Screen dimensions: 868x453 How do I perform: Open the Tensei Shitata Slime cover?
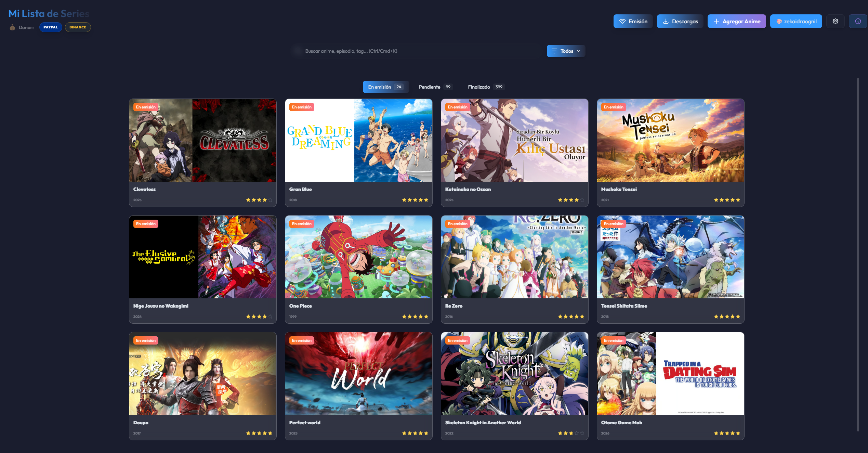[x=671, y=257]
